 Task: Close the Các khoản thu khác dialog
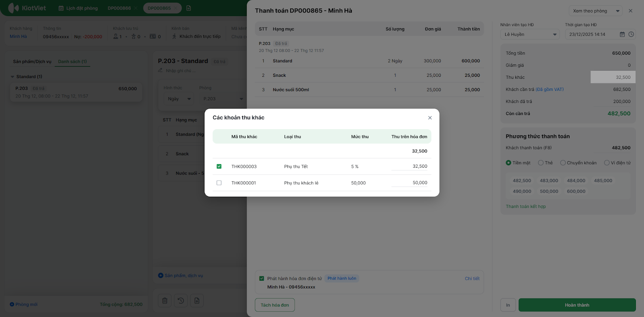(430, 118)
